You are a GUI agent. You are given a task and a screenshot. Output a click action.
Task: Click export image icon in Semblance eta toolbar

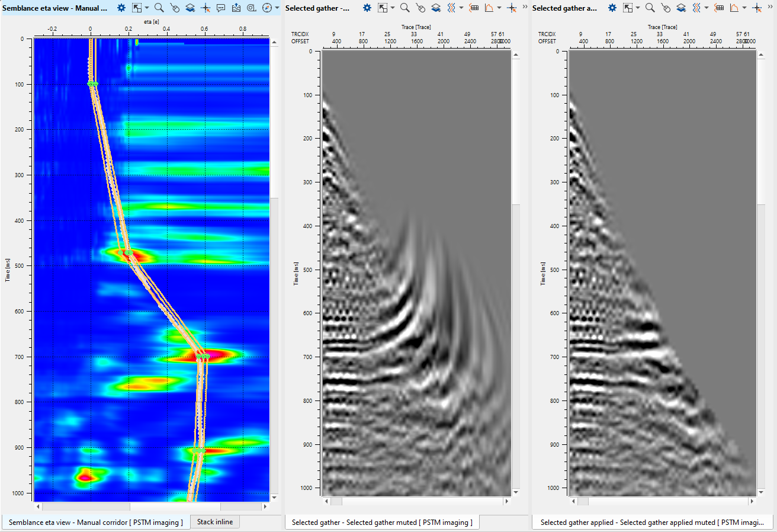pyautogui.click(x=236, y=8)
